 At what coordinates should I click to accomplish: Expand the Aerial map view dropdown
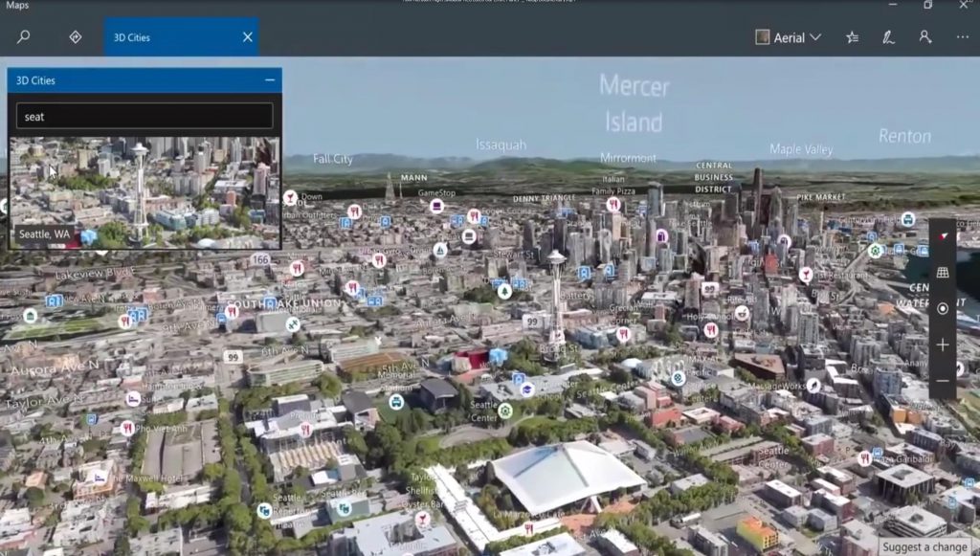[x=789, y=37]
